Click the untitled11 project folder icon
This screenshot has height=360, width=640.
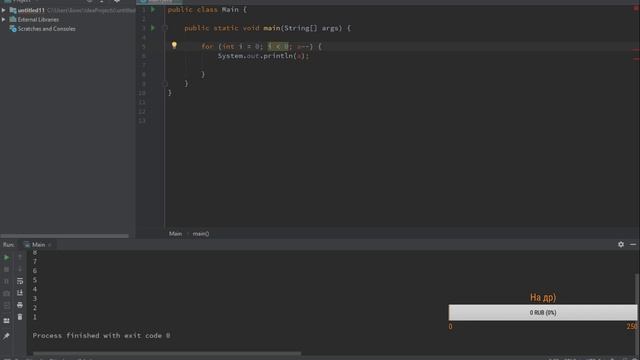[13, 10]
